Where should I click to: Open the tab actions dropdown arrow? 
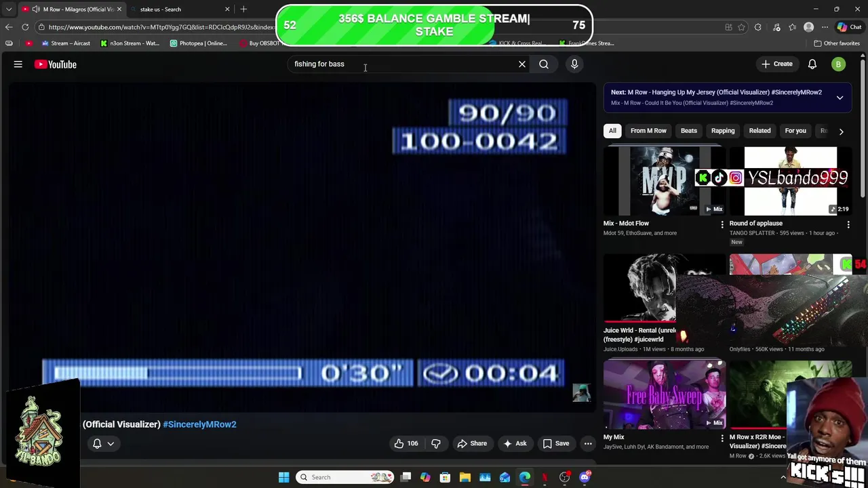pyautogui.click(x=9, y=9)
